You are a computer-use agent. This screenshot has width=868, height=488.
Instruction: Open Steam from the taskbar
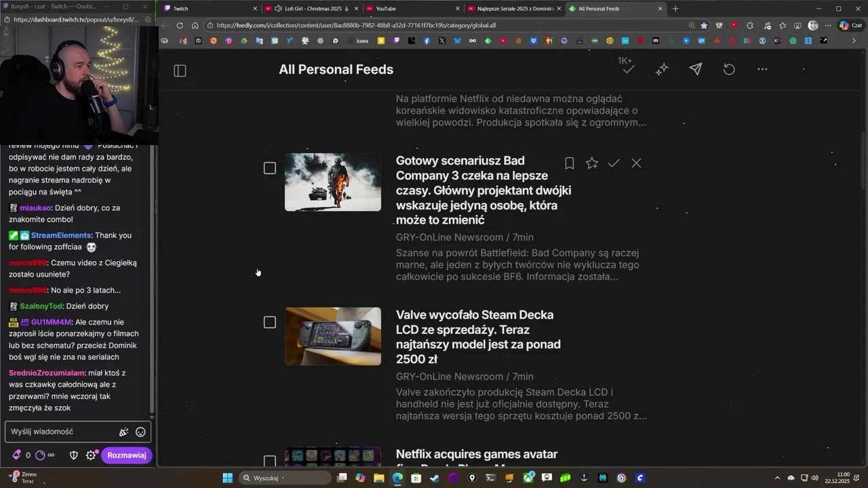coord(435,478)
